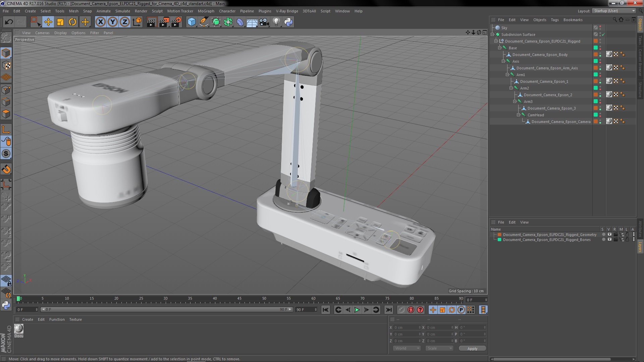
Task: Open the spline Pen tool icon
Action: coord(204,22)
